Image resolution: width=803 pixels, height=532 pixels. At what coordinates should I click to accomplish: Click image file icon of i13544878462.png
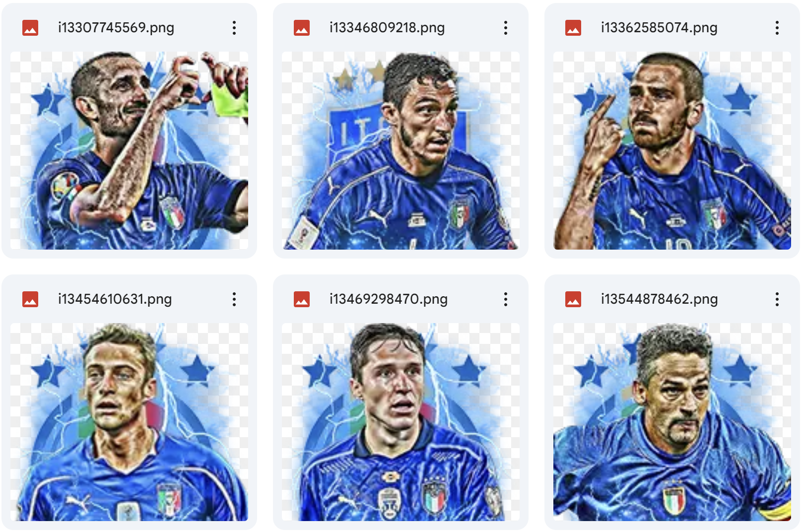[x=573, y=299]
